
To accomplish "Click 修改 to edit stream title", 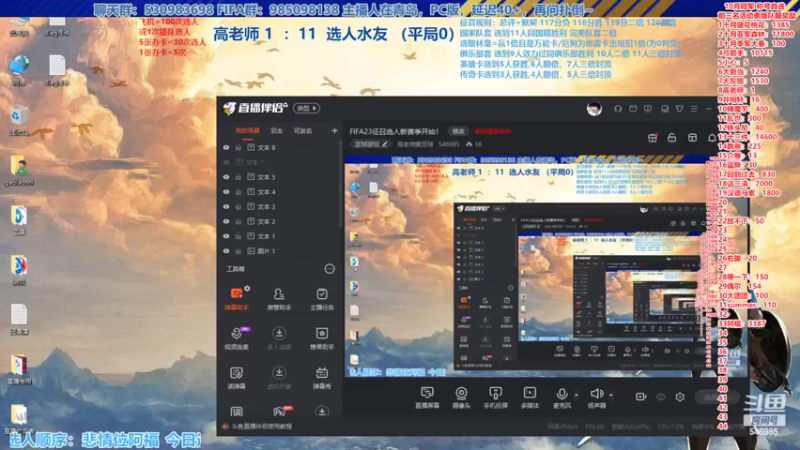I will click(x=458, y=131).
